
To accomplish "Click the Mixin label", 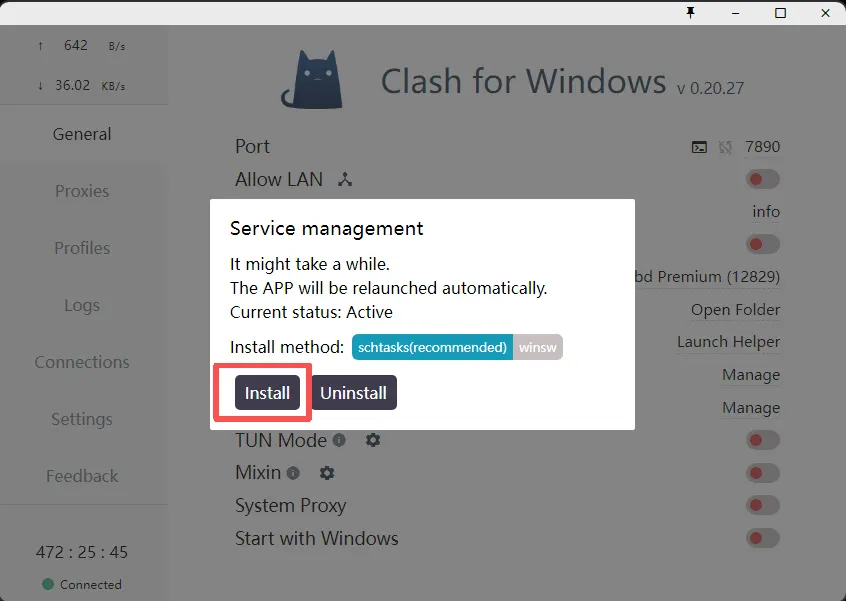I will tap(258, 473).
